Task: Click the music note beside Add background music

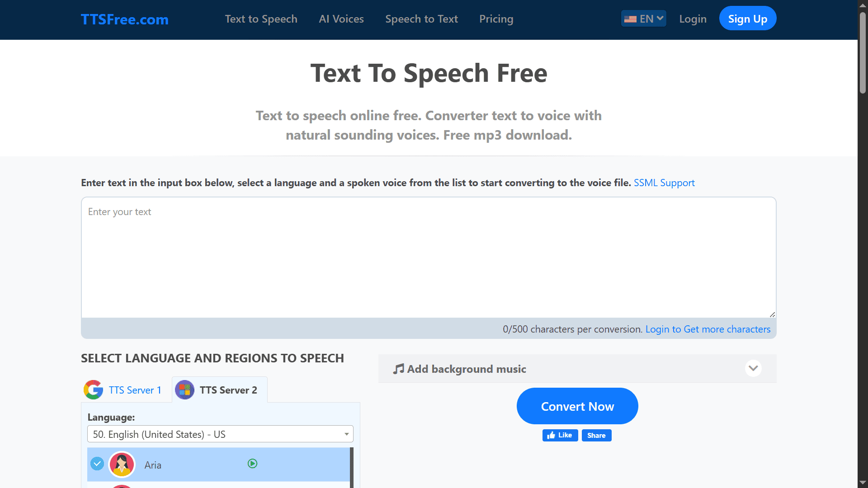Action: 399,369
